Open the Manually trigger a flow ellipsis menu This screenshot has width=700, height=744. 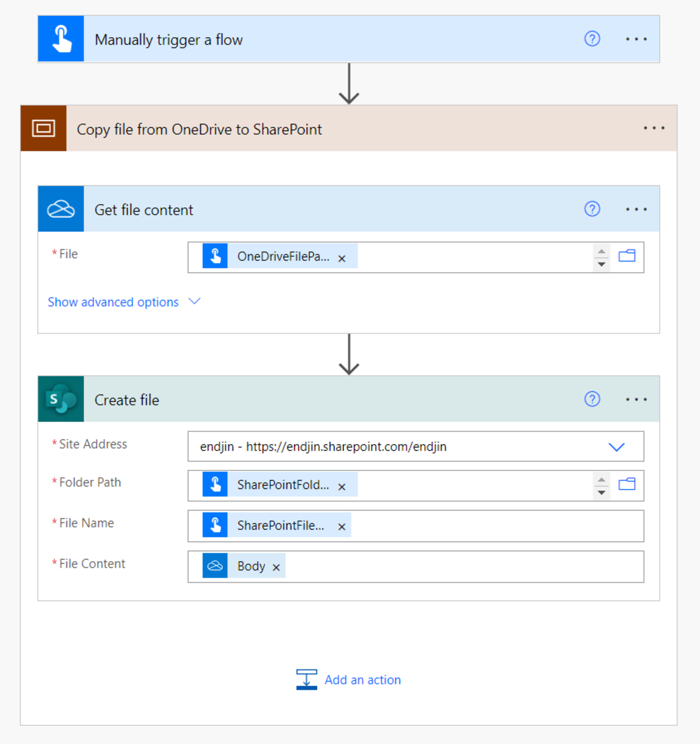coord(636,39)
